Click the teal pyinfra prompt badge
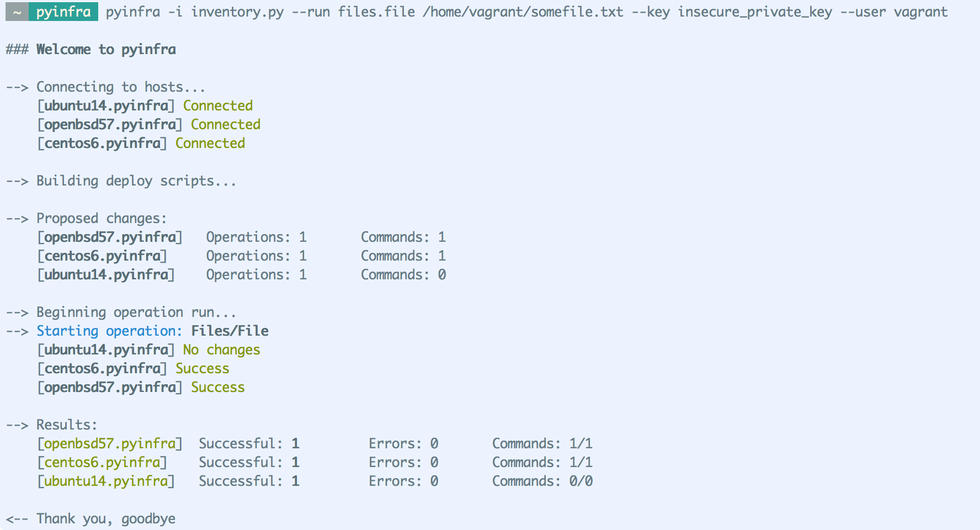 pyautogui.click(x=63, y=12)
